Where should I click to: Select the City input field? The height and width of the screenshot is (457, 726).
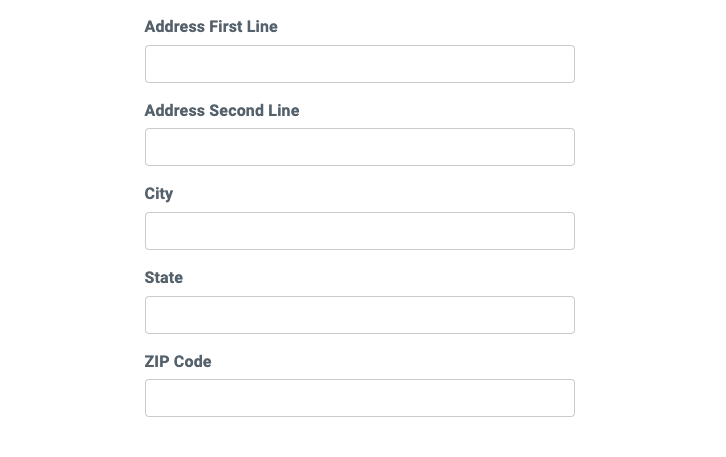pyautogui.click(x=359, y=231)
